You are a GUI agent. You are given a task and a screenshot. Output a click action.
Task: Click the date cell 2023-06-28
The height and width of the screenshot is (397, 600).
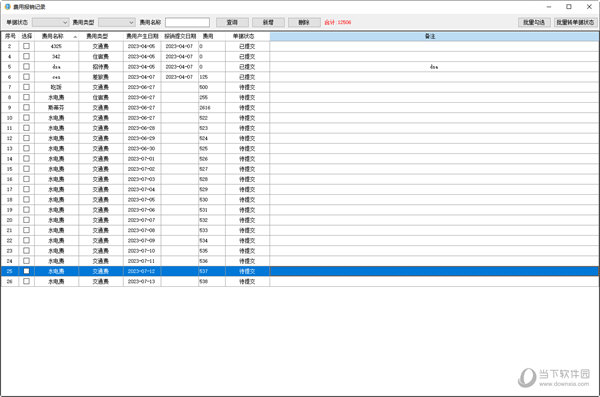coord(142,128)
